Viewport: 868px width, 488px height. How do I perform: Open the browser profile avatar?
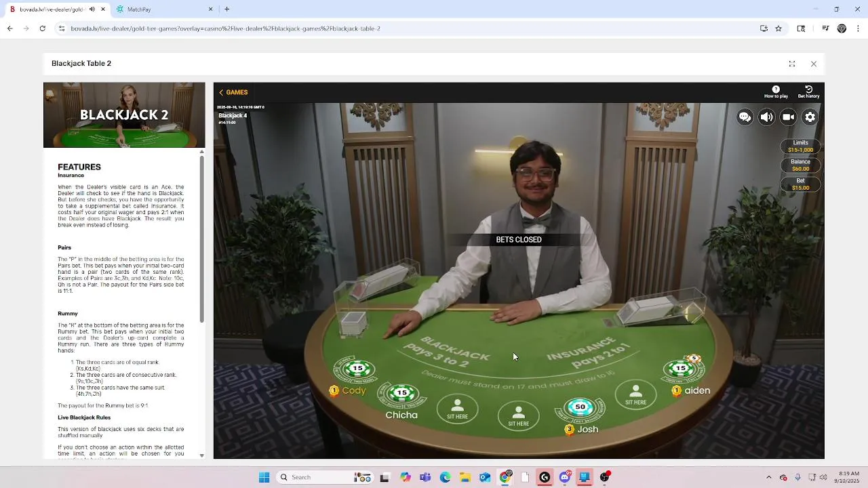click(x=842, y=28)
